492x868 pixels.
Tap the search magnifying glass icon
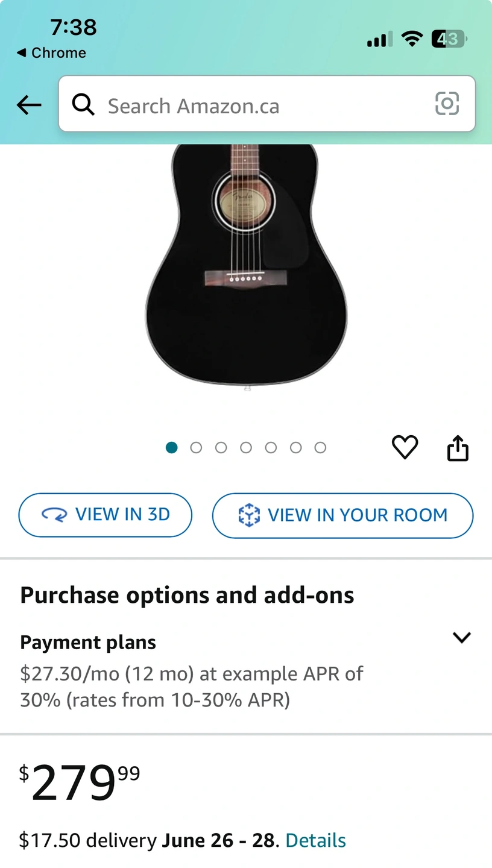pyautogui.click(x=83, y=105)
